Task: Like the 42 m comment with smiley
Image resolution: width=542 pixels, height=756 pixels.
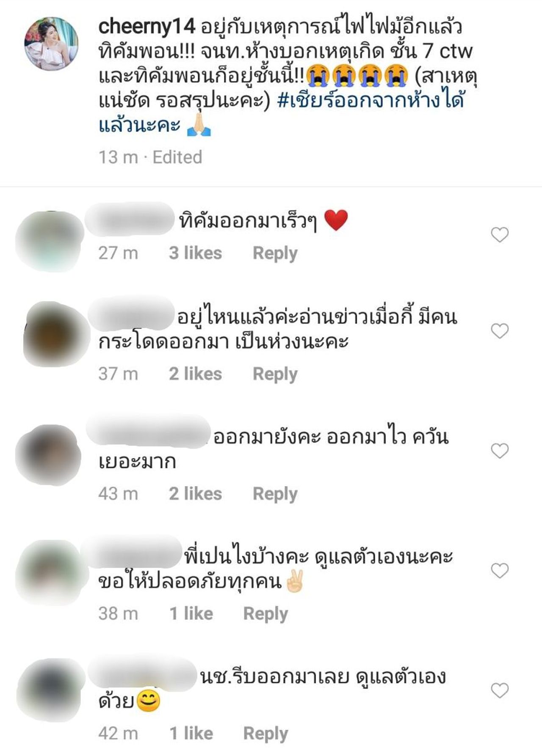Action: 500,690
